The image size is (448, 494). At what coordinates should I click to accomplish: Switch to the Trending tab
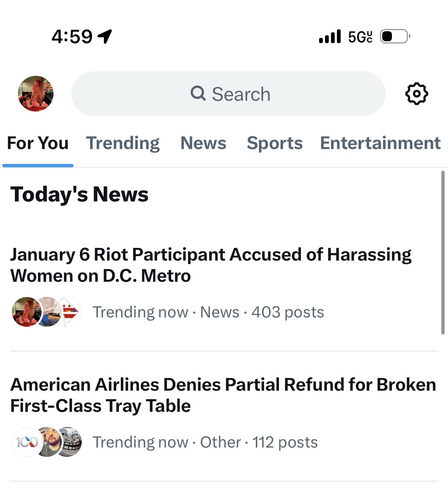123,143
